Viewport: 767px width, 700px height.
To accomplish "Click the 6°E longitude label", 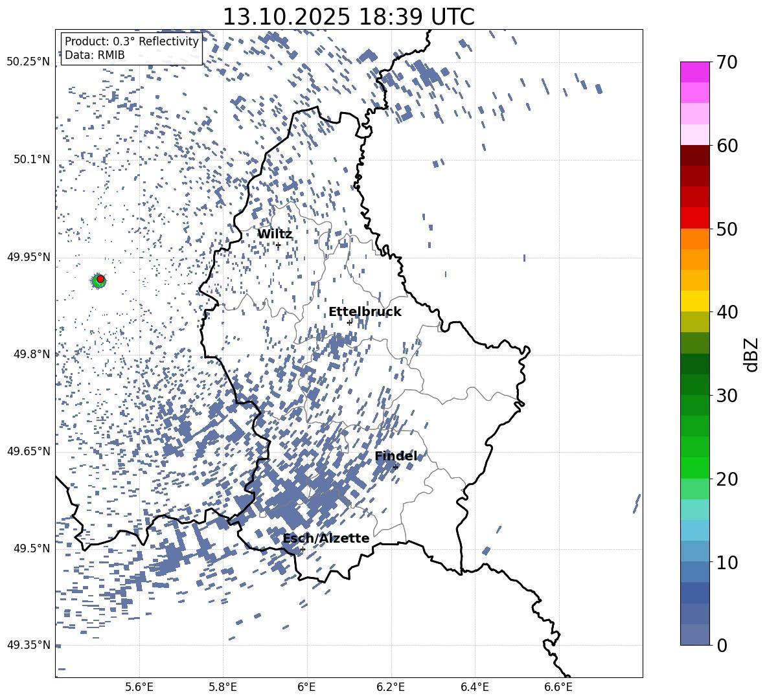I will (x=306, y=687).
